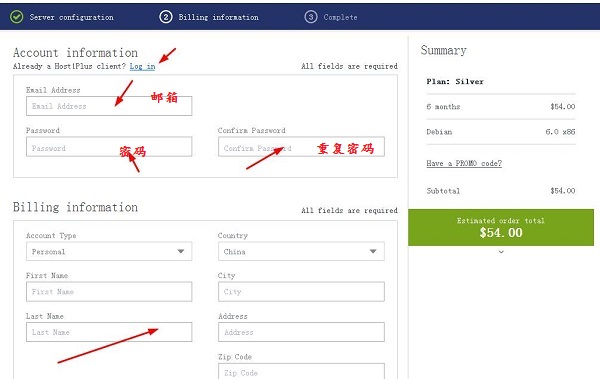
Task: Click the Debian row label
Action: point(439,132)
